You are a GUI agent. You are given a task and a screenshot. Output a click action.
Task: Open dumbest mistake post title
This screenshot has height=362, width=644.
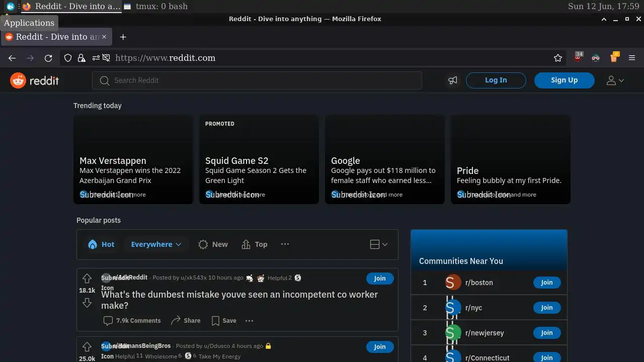(x=239, y=300)
